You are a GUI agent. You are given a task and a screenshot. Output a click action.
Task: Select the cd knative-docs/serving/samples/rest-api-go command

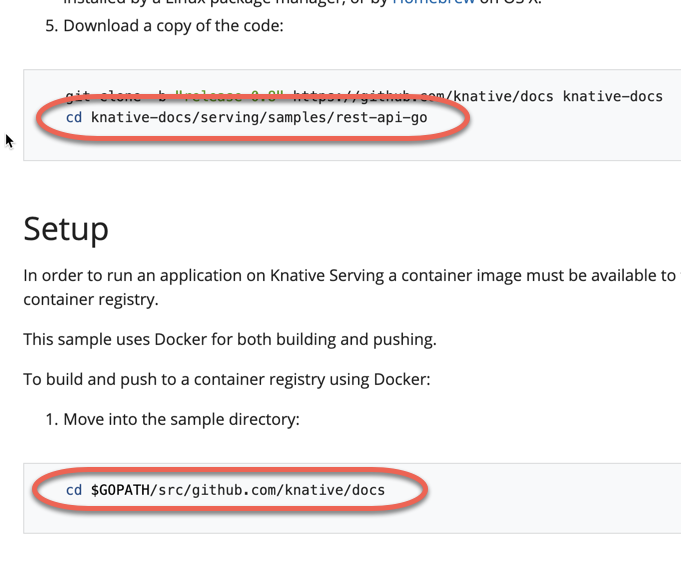point(246,118)
